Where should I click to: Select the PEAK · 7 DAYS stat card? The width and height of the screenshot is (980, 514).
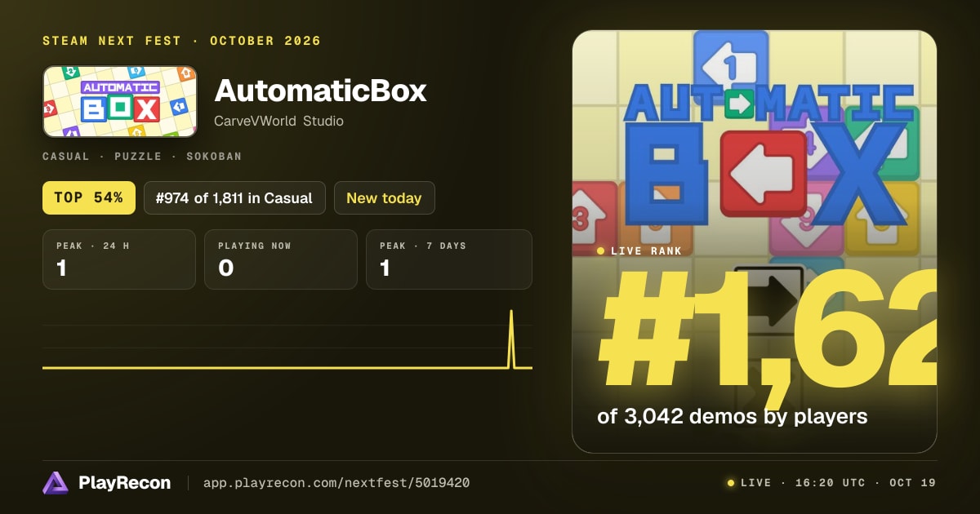coord(449,259)
